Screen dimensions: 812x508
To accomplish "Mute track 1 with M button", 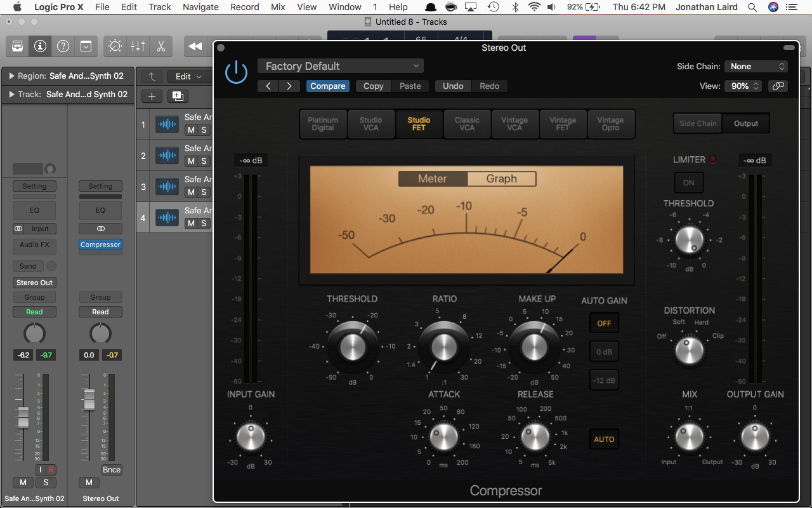I will click(x=191, y=130).
